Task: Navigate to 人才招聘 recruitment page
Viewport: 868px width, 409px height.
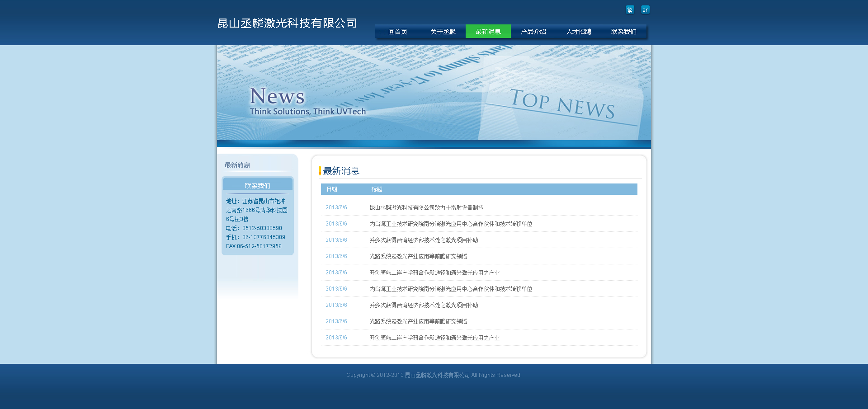Action: (578, 32)
